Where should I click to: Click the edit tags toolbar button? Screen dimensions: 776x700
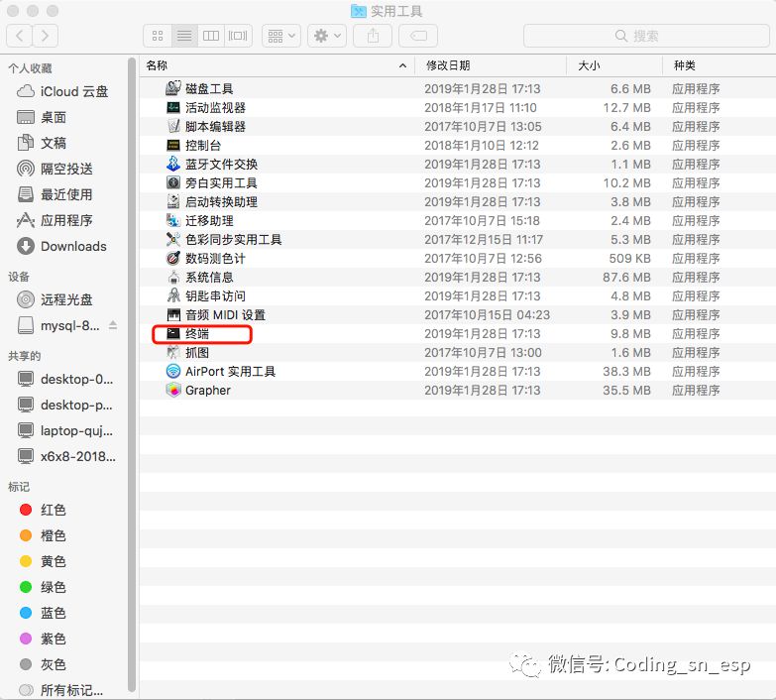tap(418, 36)
